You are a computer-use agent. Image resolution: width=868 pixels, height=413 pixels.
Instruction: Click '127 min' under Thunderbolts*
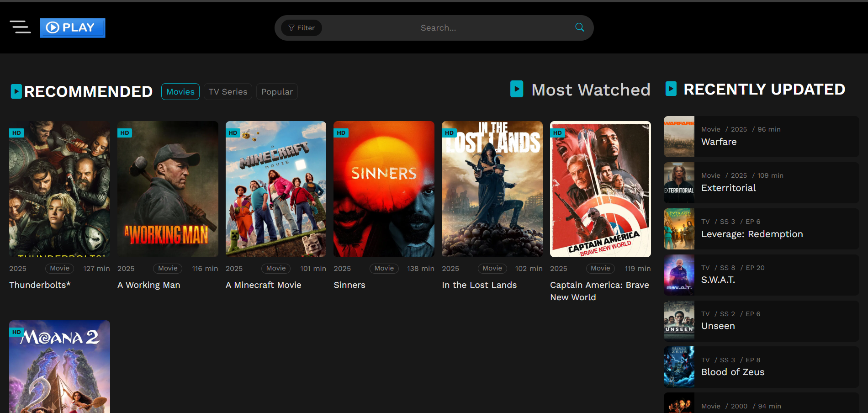(96, 269)
